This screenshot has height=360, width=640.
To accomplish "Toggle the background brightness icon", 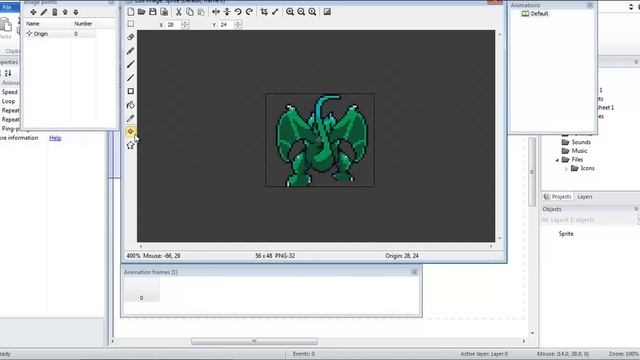I will [327, 12].
